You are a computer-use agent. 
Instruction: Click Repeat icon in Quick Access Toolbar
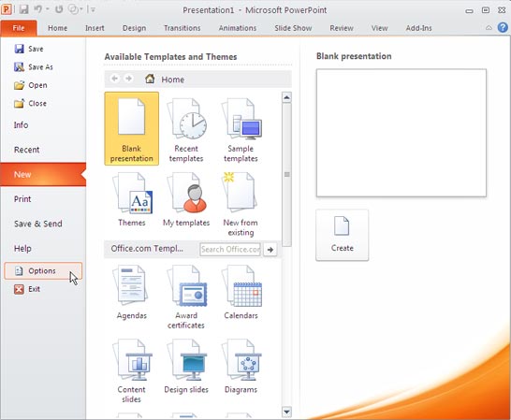point(59,9)
